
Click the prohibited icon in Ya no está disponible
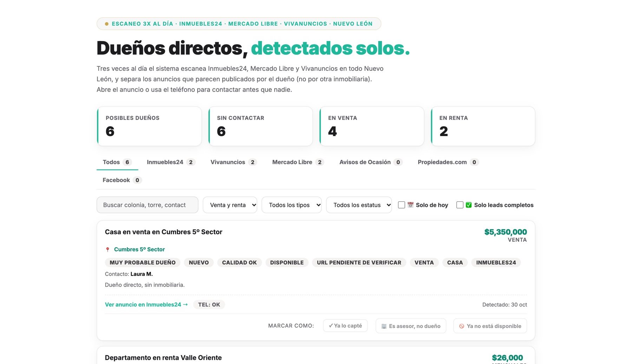461,326
